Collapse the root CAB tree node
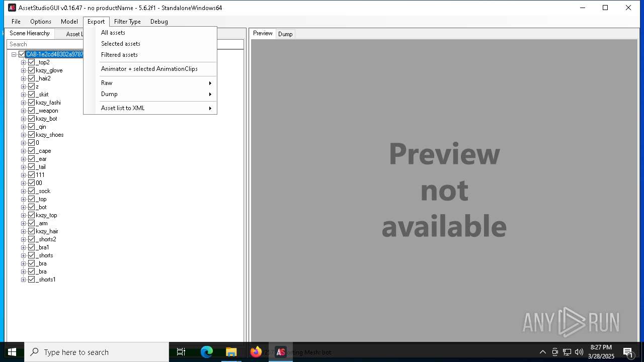 14,54
